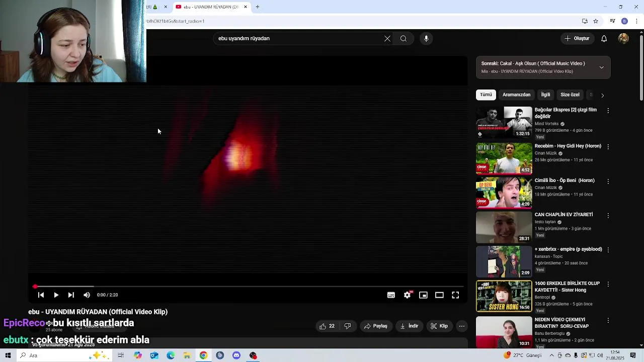Click the Oluştur create button

pos(577,39)
